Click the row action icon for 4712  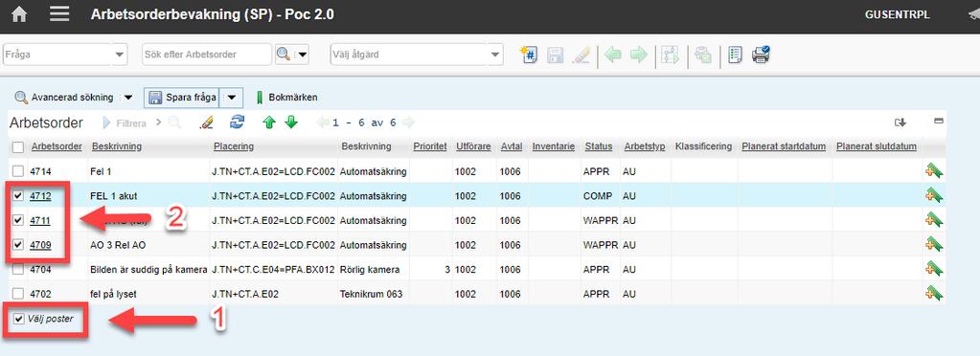point(934,195)
